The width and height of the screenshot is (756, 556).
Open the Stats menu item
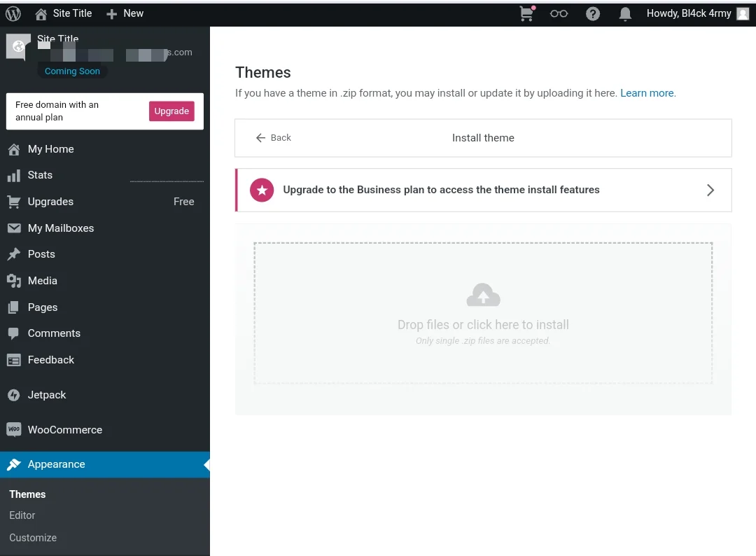104,176
